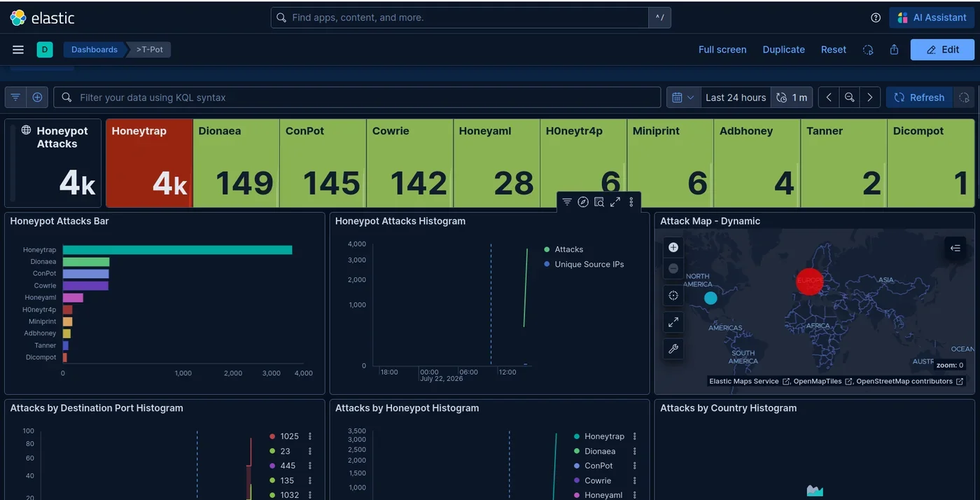Click the green Attacks legend color dot
This screenshot has width=980, height=500.
click(547, 249)
